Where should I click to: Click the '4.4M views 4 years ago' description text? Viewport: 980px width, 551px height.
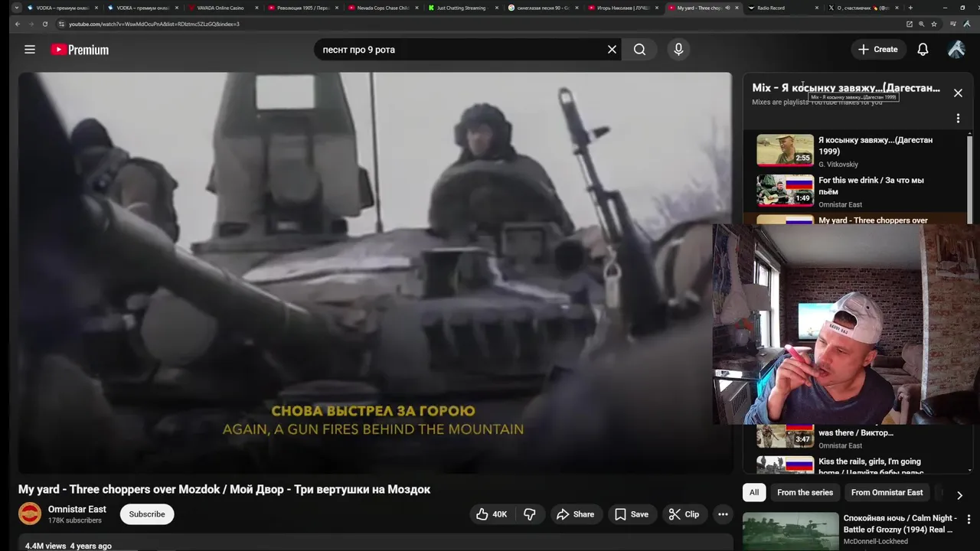68,546
